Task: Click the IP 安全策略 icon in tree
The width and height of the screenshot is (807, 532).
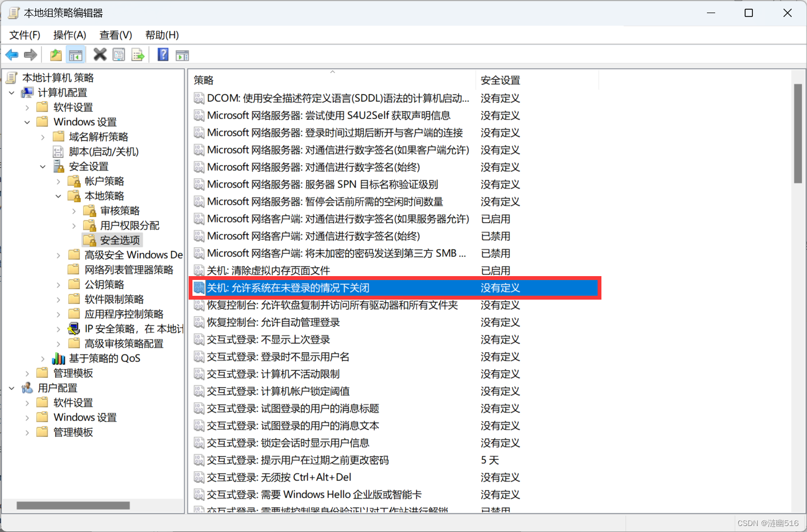Action: [74, 329]
